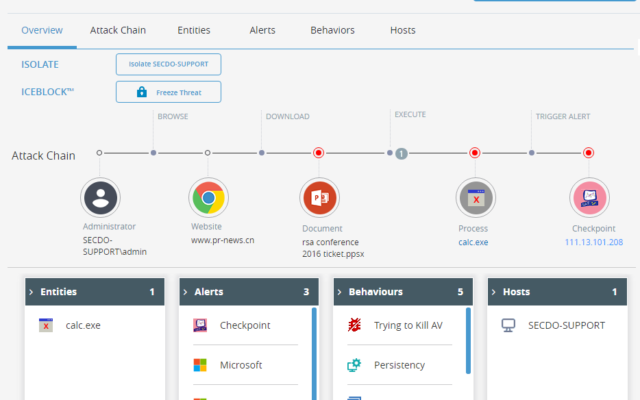Click the calc.exe icon in Entities panel
Viewport: 640px width, 400px height.
click(46, 325)
